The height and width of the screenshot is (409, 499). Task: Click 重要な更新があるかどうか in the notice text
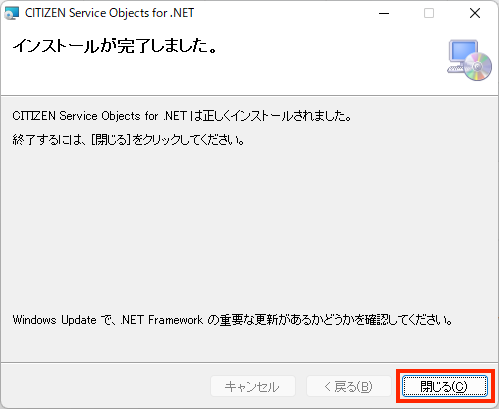288,320
